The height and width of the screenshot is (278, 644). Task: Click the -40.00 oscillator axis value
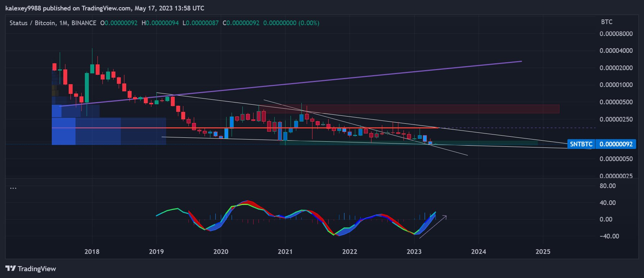609,236
